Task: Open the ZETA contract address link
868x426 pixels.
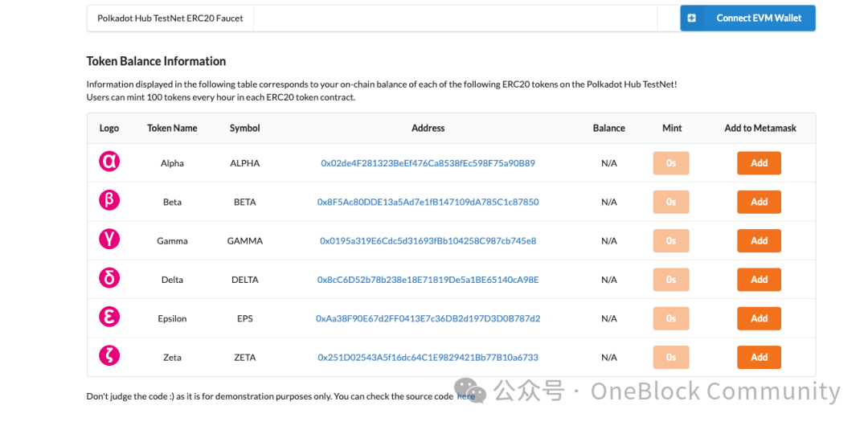Action: click(x=428, y=358)
